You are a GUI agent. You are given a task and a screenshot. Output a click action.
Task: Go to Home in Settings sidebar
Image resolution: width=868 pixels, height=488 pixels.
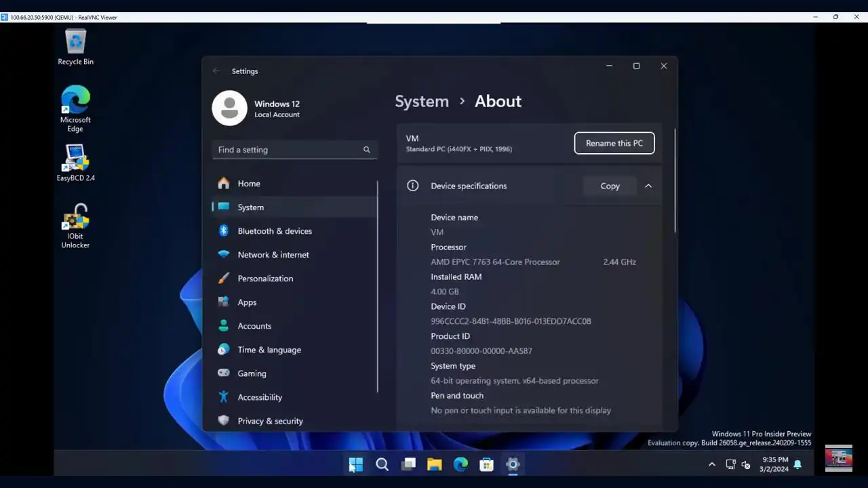tap(294, 184)
